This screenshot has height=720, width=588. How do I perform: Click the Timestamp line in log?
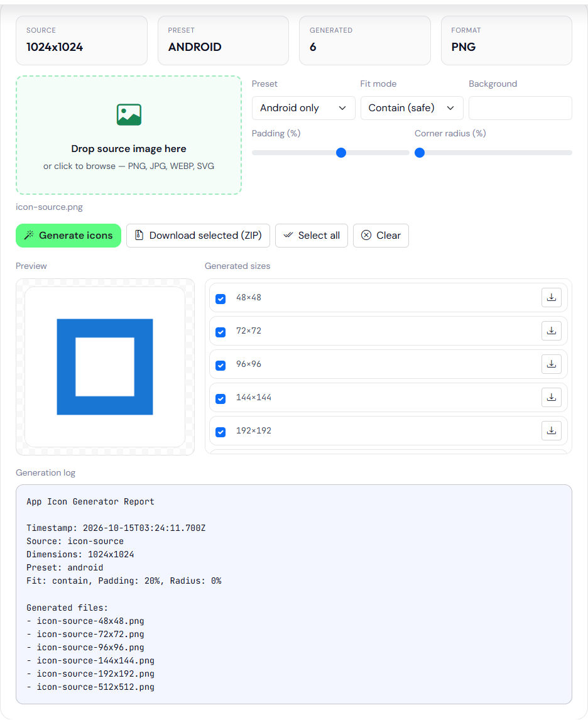click(x=116, y=528)
